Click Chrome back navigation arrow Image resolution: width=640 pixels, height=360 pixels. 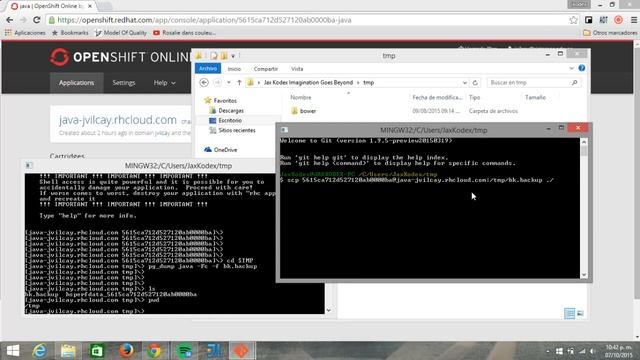point(9,20)
